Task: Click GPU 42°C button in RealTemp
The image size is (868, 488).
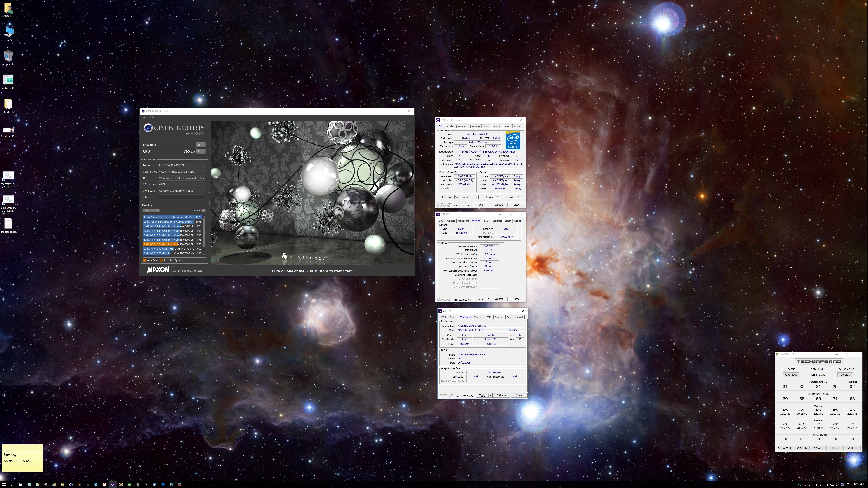Action: (791, 375)
